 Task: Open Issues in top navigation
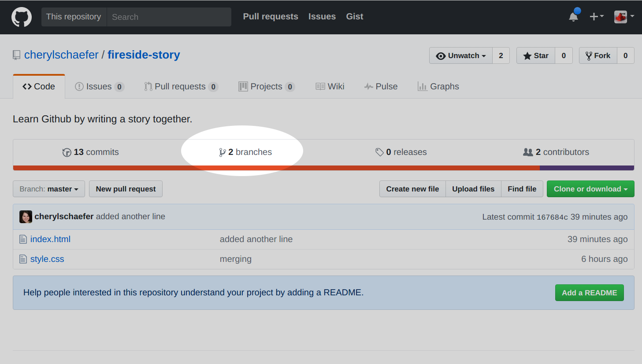click(x=322, y=16)
